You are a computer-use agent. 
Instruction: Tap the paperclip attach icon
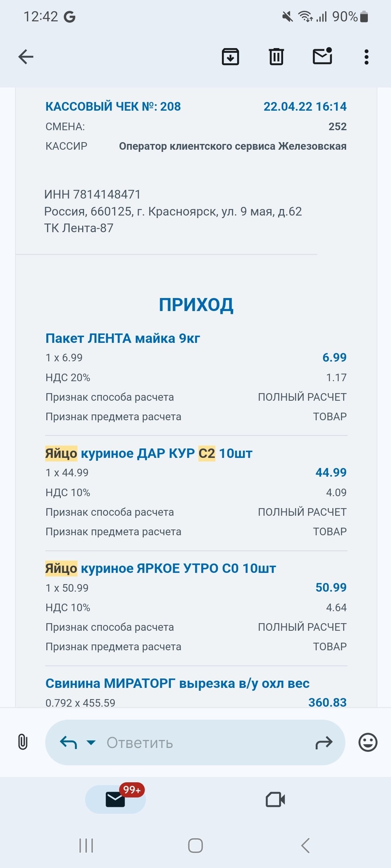(x=22, y=743)
